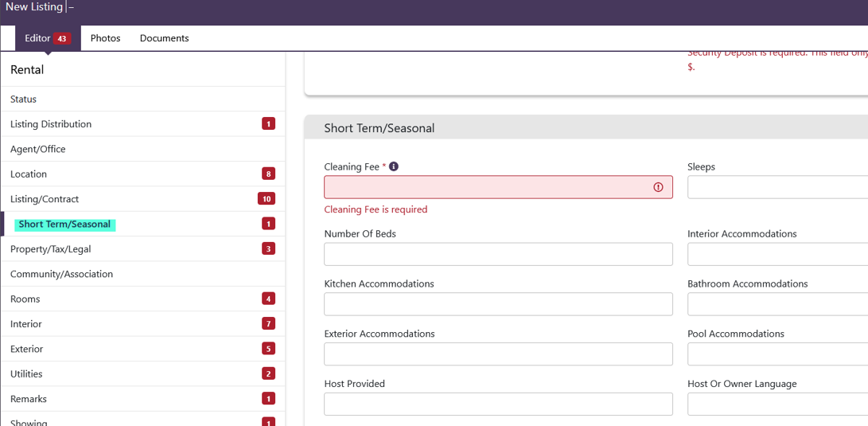Select the Status section in sidebar
Viewport: 868px width, 426px height.
click(24, 100)
